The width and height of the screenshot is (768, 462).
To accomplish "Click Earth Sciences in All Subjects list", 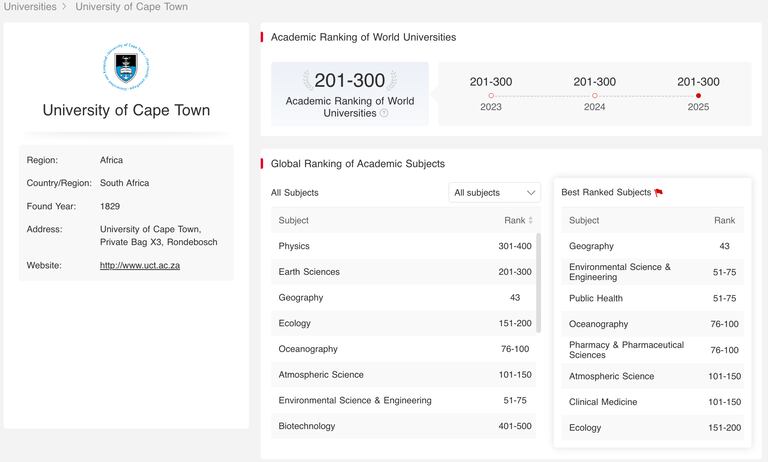I will coord(309,272).
